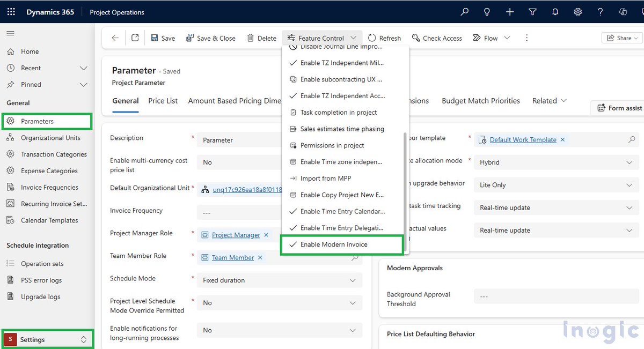
Task: Select Enable Copy Project New E... item
Action: coord(342,195)
